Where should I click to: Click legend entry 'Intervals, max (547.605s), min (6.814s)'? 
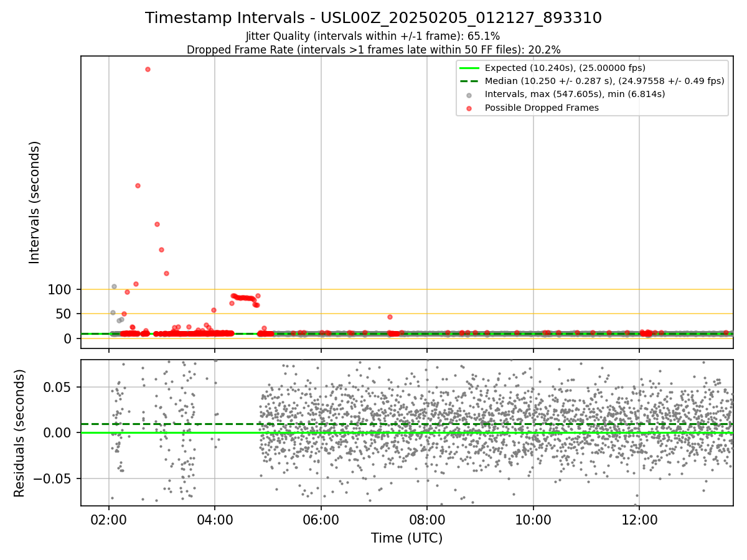(x=575, y=95)
